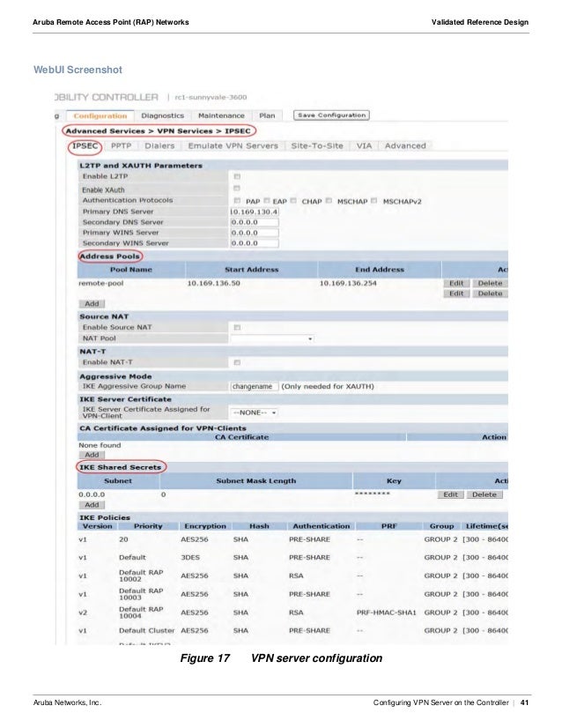This screenshot has width=562, height=728.
Task: Click the PRF-HMAC-SHA1 cell
Action: tap(386, 613)
